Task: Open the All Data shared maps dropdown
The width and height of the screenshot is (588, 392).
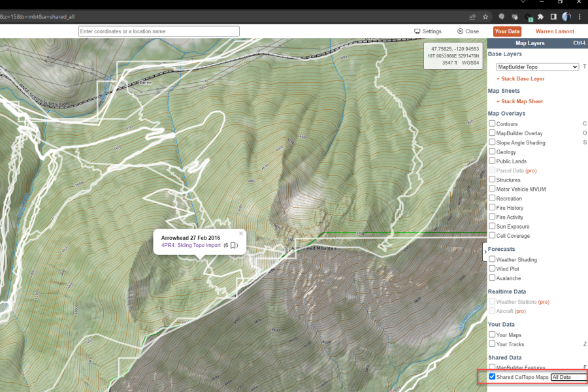Action: pyautogui.click(x=569, y=377)
